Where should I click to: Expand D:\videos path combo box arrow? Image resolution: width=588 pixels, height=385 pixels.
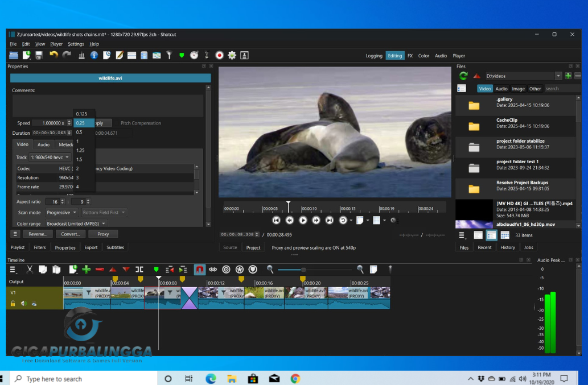558,76
